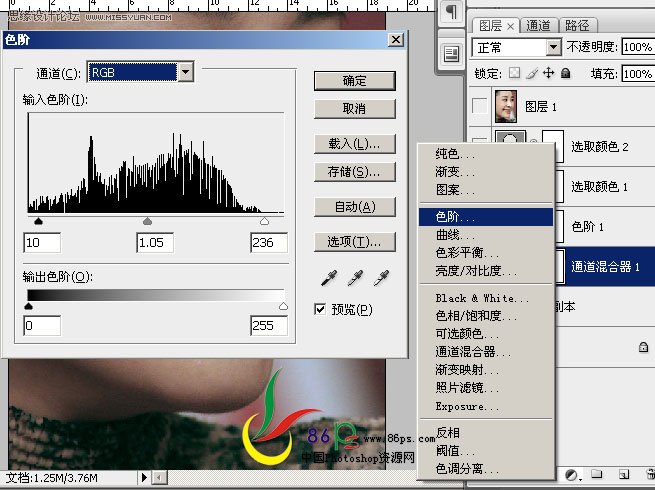Screen dimensions: 655x490
Task: Open the 通道 channel RGB dropdown
Action: (185, 72)
